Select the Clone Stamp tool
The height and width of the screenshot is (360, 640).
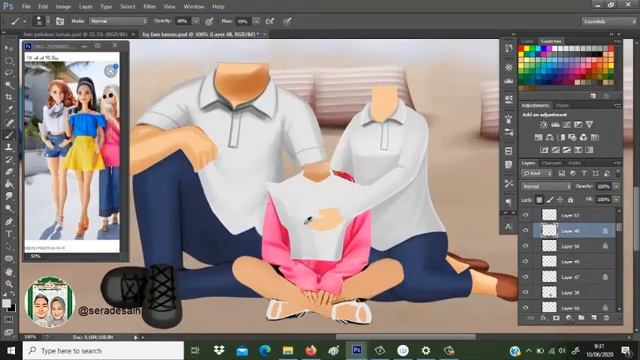(9, 147)
